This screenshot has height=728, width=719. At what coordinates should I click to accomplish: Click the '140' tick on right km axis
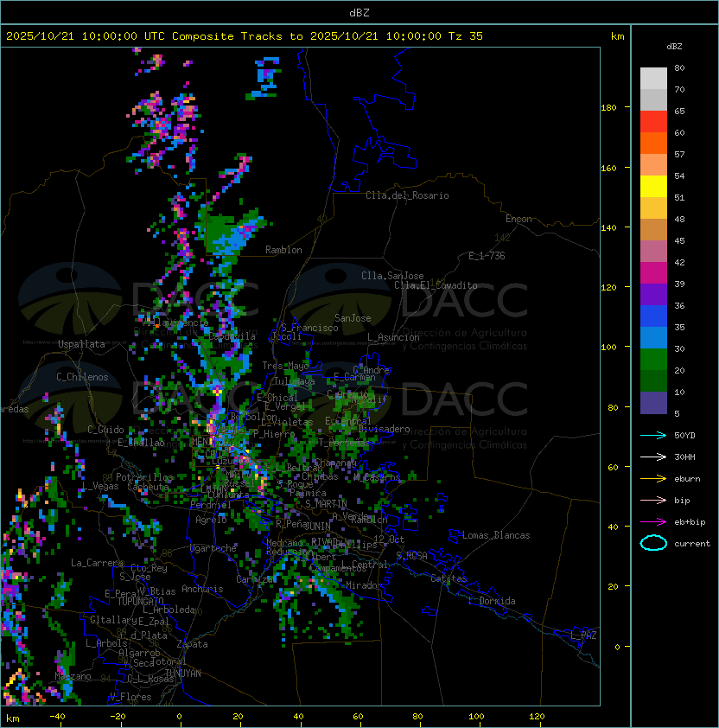pos(608,228)
